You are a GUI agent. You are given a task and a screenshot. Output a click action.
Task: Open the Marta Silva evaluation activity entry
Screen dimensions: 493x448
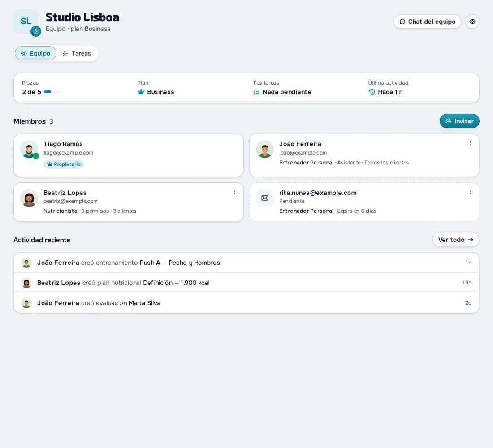[x=246, y=303]
